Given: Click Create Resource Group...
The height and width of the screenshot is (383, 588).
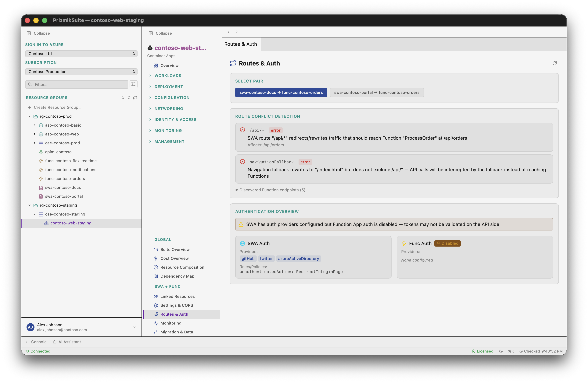Looking at the screenshot, I should pos(81,108).
